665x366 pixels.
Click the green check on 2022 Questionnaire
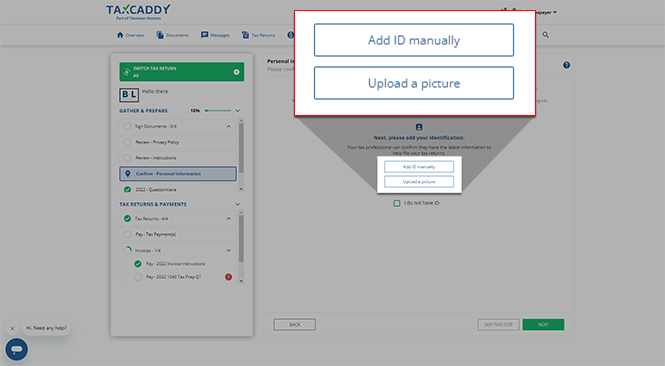coord(127,190)
